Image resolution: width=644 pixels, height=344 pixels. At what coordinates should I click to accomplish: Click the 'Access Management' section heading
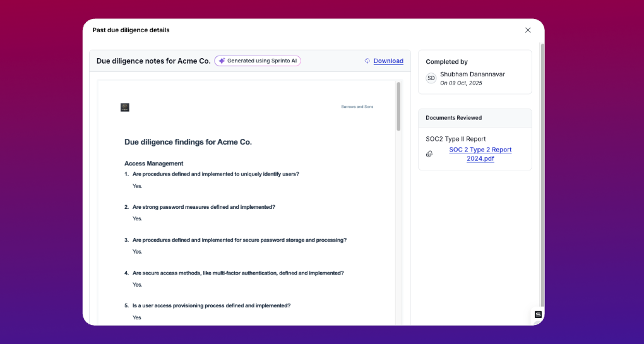coord(154,163)
